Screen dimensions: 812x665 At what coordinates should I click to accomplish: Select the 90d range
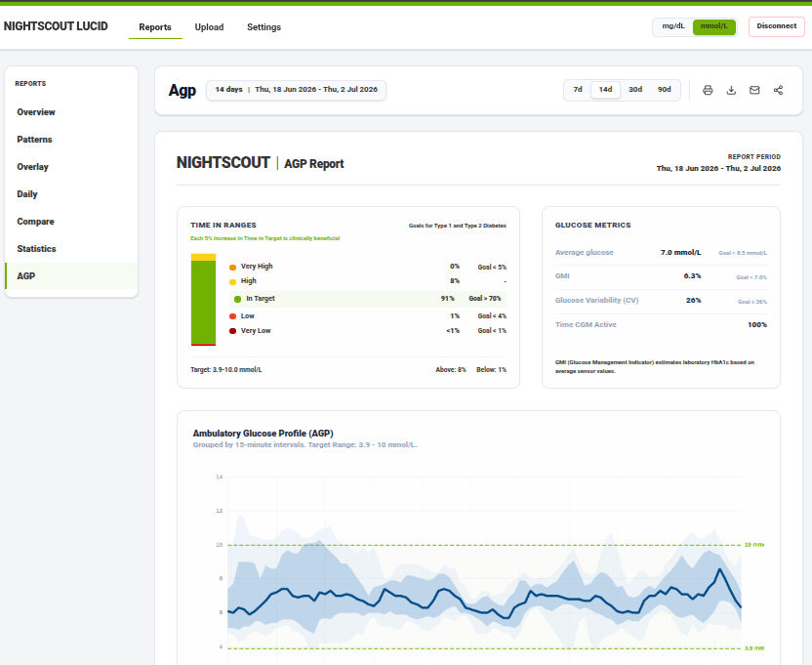pos(664,90)
